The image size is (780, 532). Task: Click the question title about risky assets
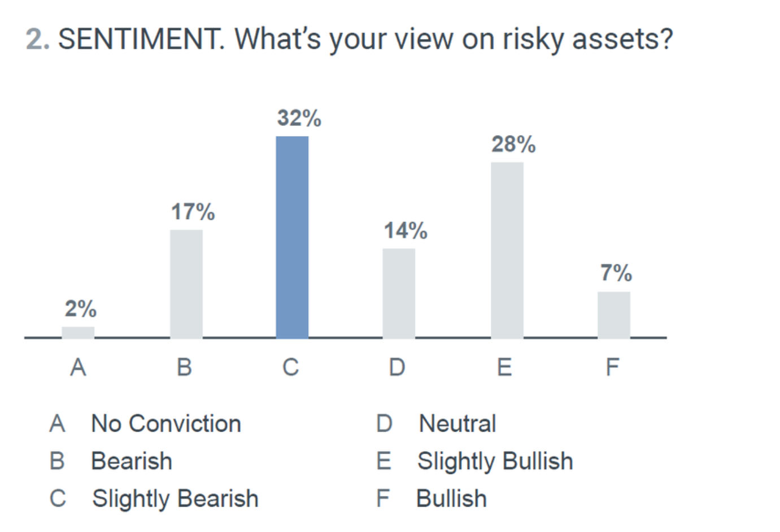tap(349, 40)
